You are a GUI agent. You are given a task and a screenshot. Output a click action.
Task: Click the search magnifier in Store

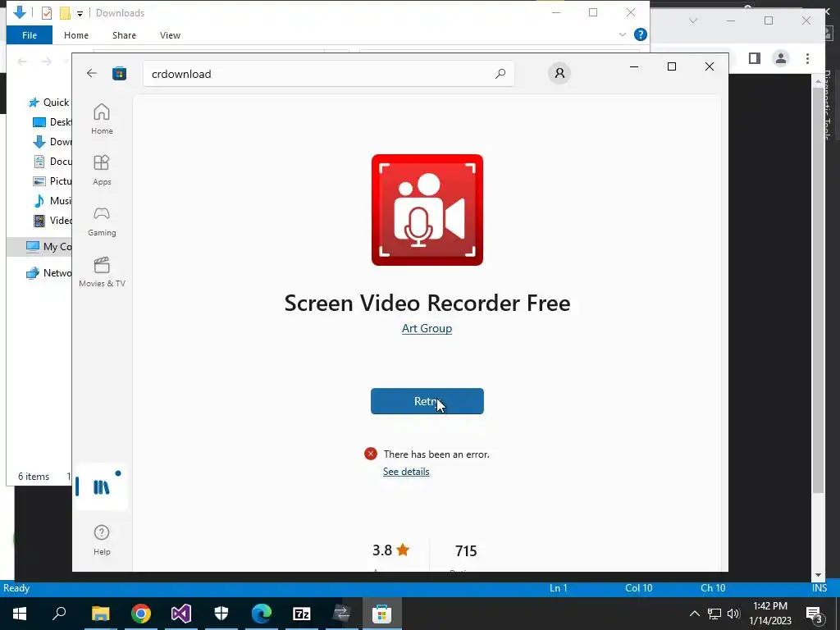500,74
